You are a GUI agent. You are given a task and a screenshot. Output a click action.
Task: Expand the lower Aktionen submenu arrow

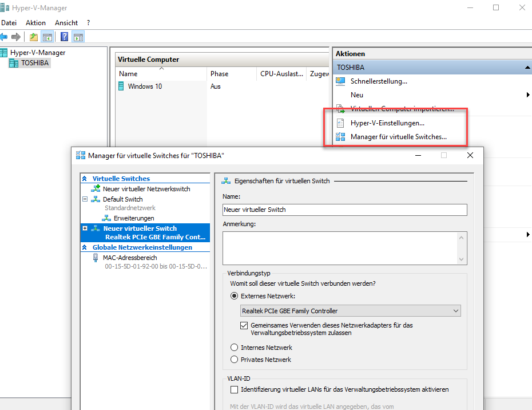click(x=528, y=234)
